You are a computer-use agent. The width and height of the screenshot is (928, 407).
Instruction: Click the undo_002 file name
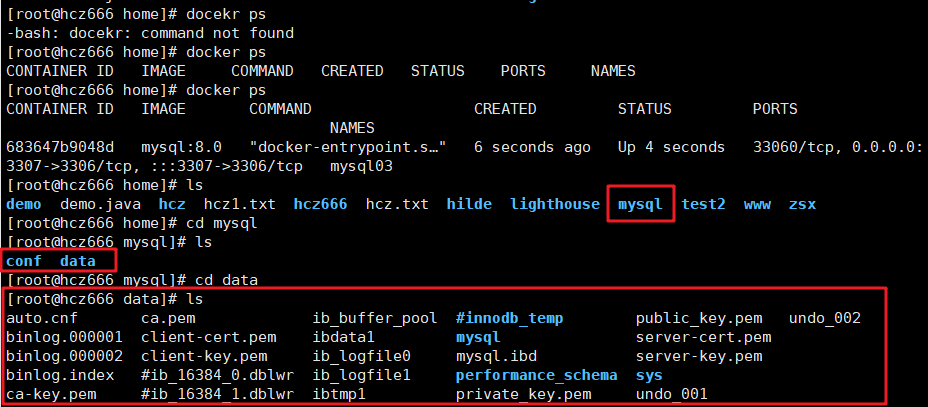click(824, 319)
